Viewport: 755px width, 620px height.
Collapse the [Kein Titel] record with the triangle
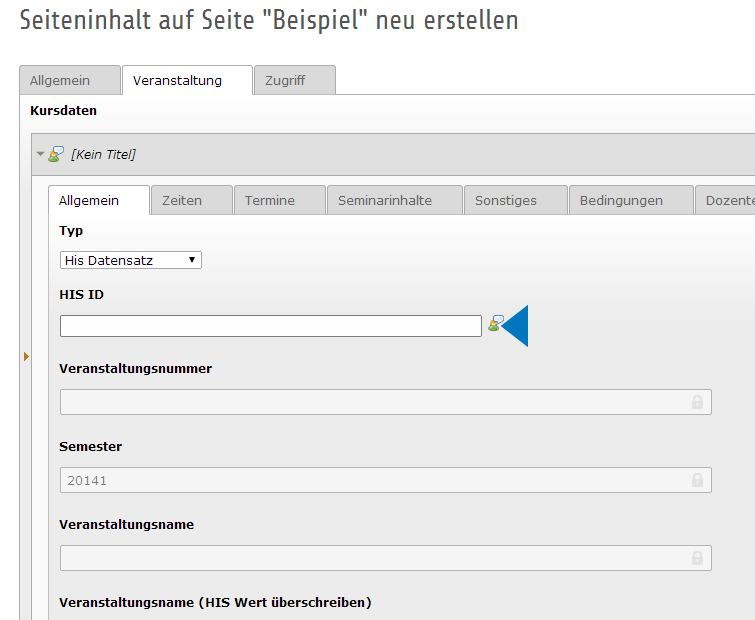click(41, 155)
